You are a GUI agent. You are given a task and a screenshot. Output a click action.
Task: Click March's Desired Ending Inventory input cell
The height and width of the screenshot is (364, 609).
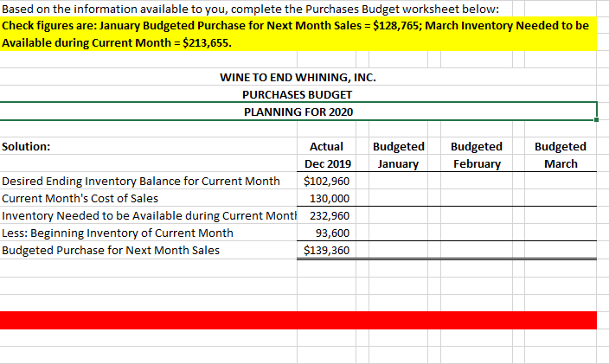561,181
